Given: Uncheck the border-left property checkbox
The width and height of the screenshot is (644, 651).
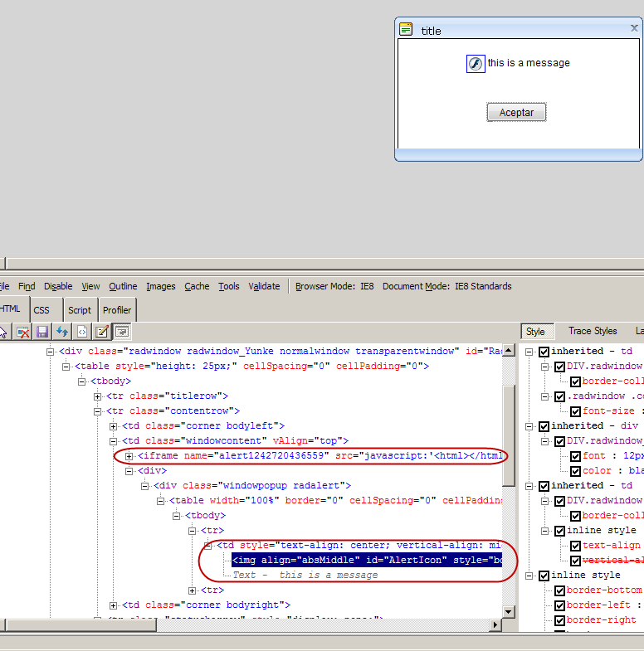Looking at the screenshot, I should tap(559, 606).
